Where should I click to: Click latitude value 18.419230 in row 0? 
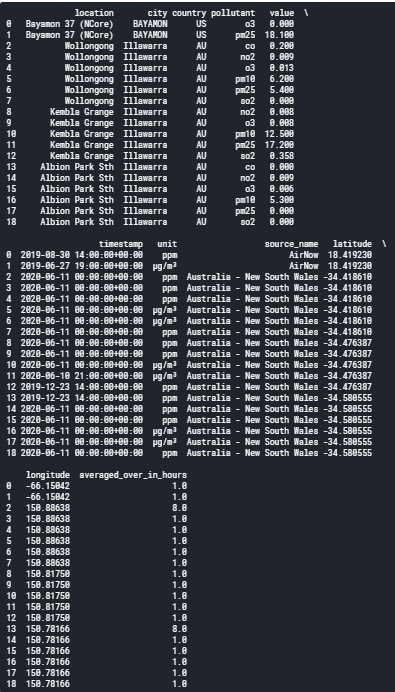click(x=350, y=255)
